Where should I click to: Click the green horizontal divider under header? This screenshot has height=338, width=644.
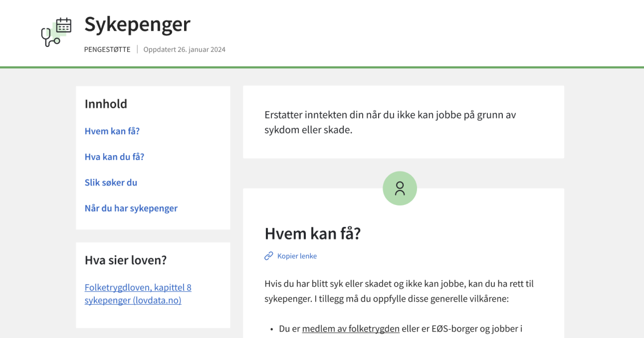coord(322,67)
